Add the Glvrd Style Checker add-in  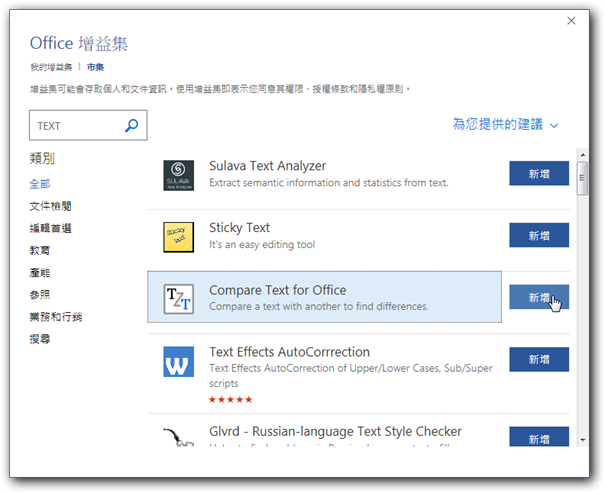click(x=539, y=437)
